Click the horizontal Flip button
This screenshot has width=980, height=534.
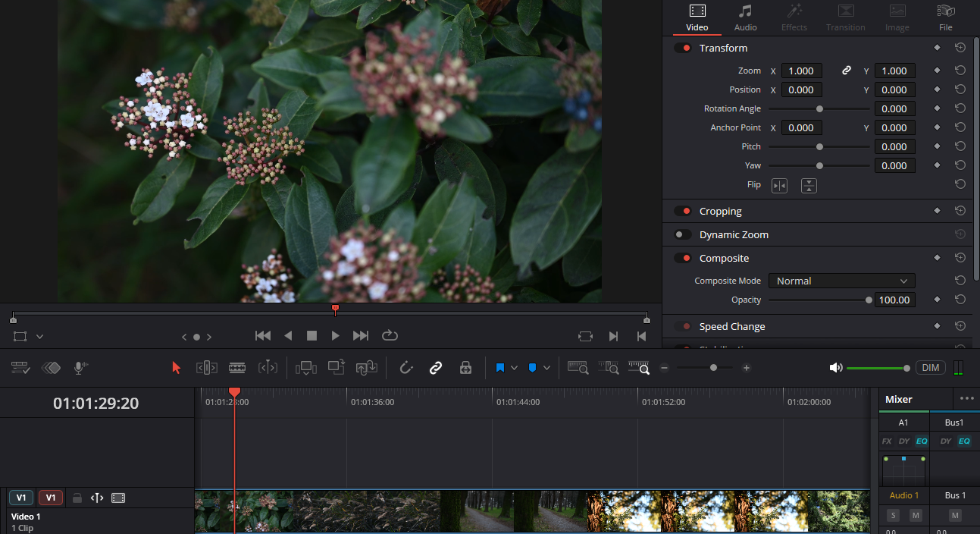pos(779,185)
